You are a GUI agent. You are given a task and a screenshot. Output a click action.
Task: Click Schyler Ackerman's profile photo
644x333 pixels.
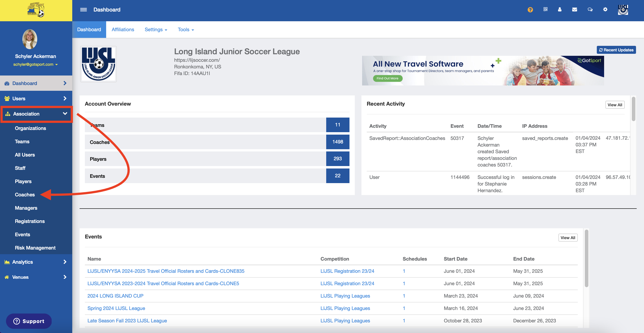coord(30,39)
